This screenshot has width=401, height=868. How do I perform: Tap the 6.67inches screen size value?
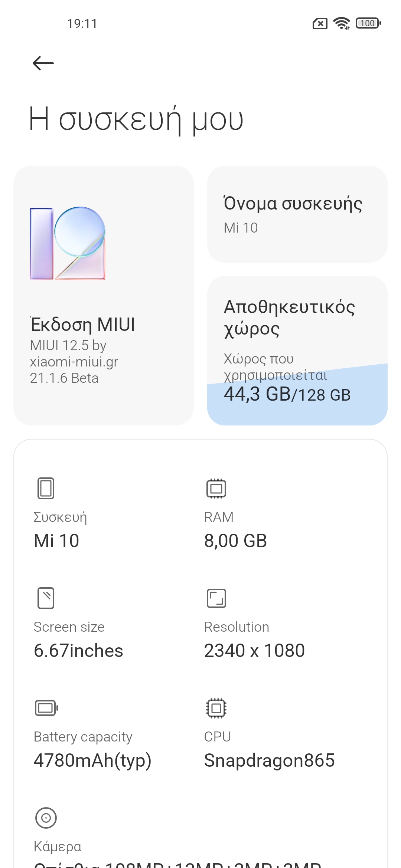click(x=78, y=651)
